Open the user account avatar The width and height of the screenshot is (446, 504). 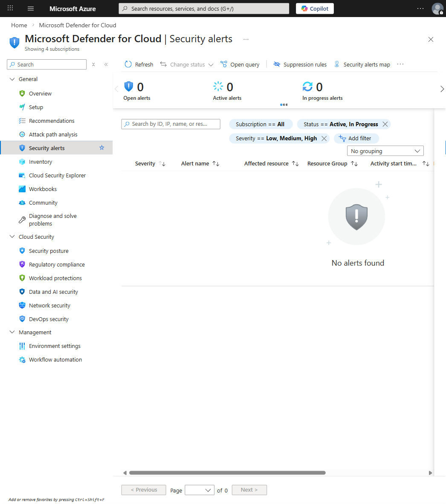coord(437,9)
